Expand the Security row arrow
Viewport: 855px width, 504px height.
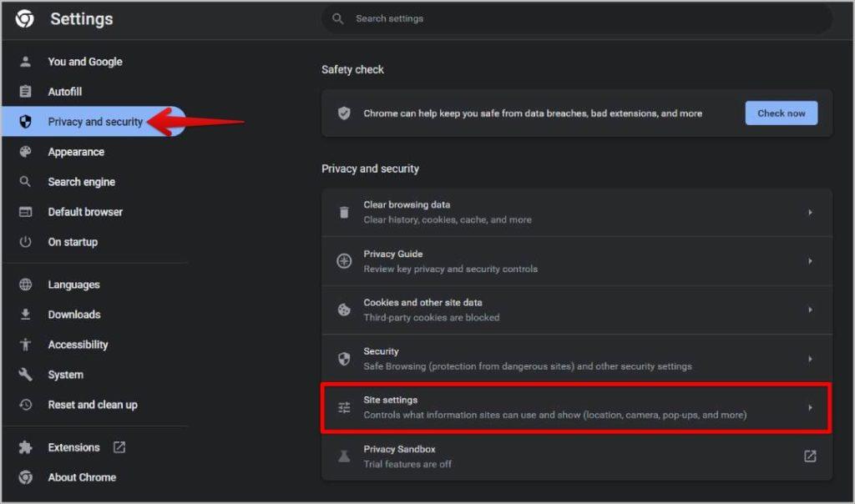tap(810, 359)
